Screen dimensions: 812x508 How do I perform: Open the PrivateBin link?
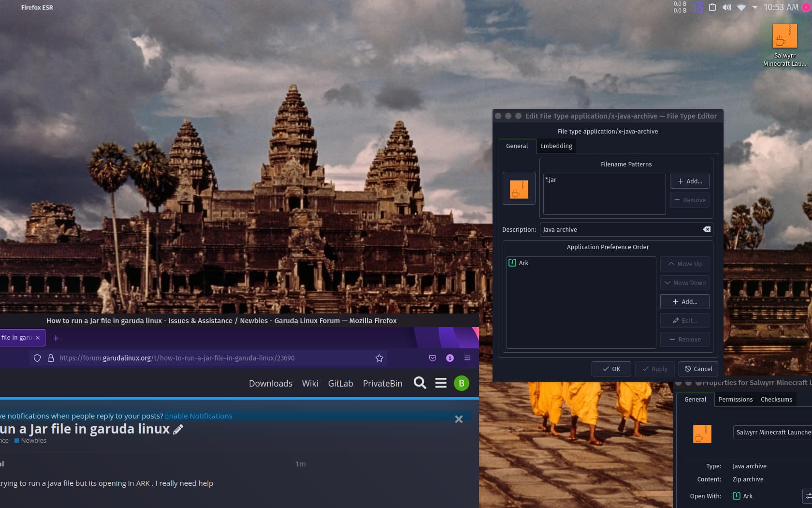pos(382,383)
